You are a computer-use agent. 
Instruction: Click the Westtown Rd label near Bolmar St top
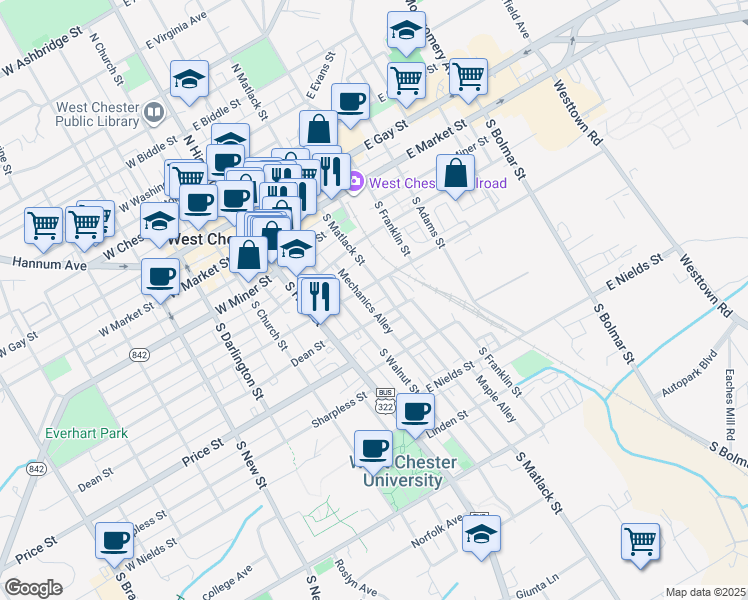[x=578, y=113]
